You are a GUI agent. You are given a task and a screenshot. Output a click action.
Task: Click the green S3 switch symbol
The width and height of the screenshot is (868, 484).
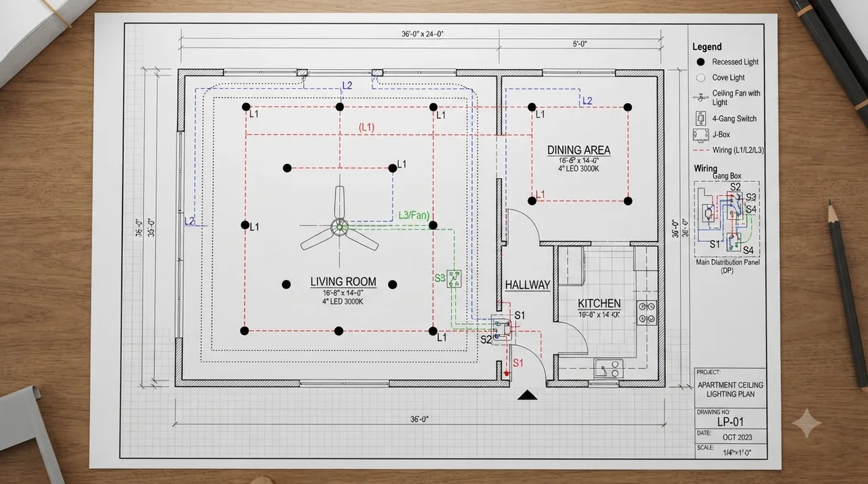454,277
